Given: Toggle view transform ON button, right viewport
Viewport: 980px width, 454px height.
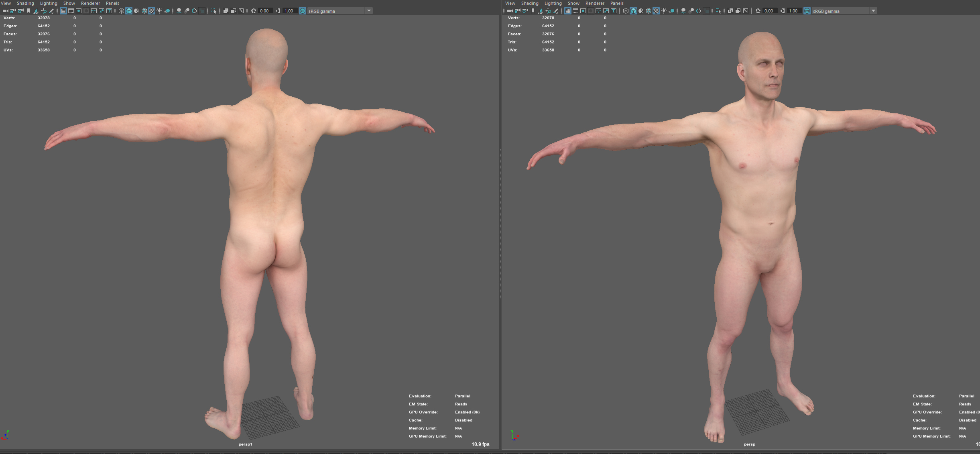Looking at the screenshot, I should [807, 11].
